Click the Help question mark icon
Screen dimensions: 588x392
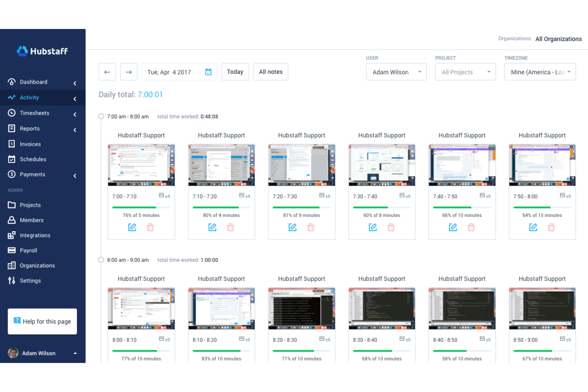(x=17, y=321)
